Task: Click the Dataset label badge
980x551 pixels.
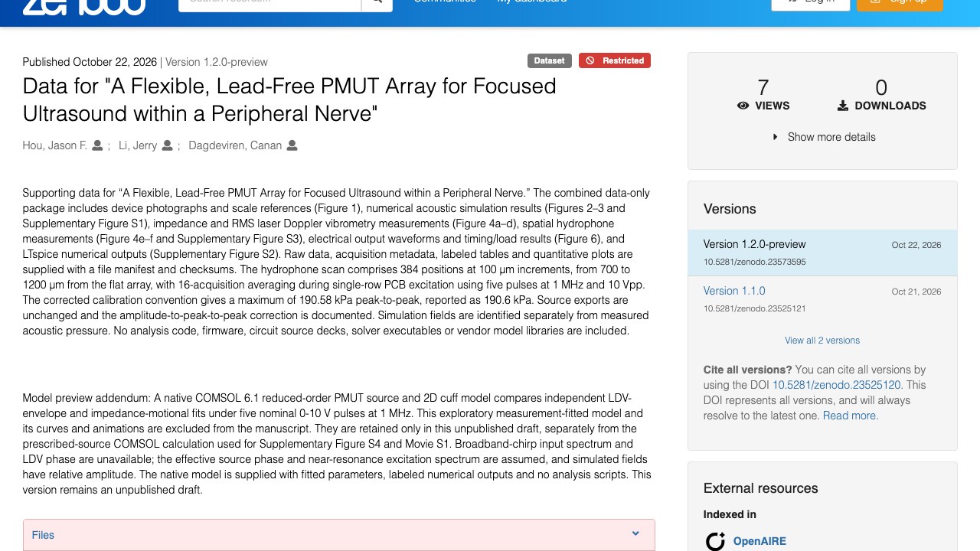Action: (x=550, y=60)
